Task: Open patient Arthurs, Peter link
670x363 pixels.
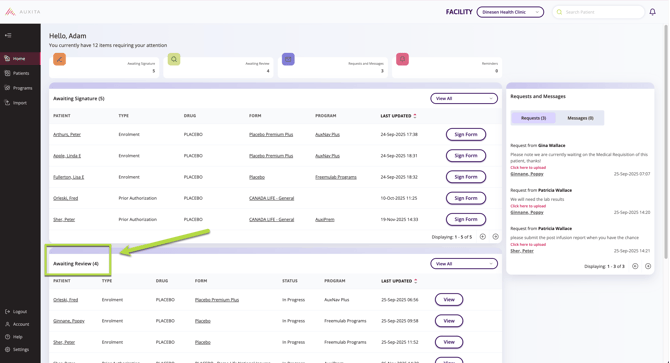Action: pyautogui.click(x=67, y=135)
